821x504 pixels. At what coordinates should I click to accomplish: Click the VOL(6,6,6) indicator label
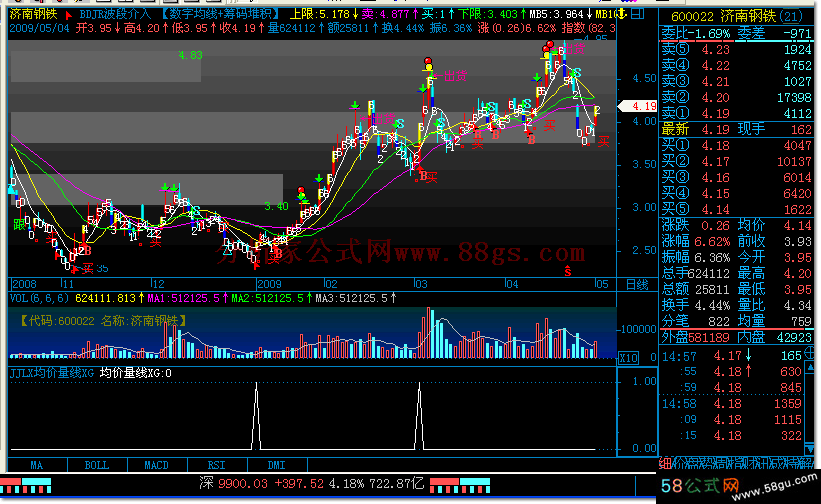(40, 298)
